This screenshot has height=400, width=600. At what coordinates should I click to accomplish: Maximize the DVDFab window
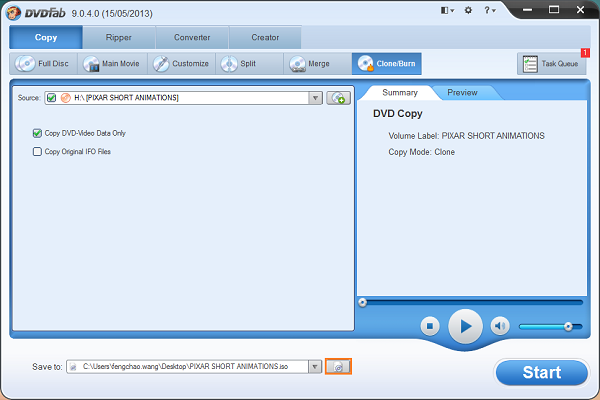[554, 10]
